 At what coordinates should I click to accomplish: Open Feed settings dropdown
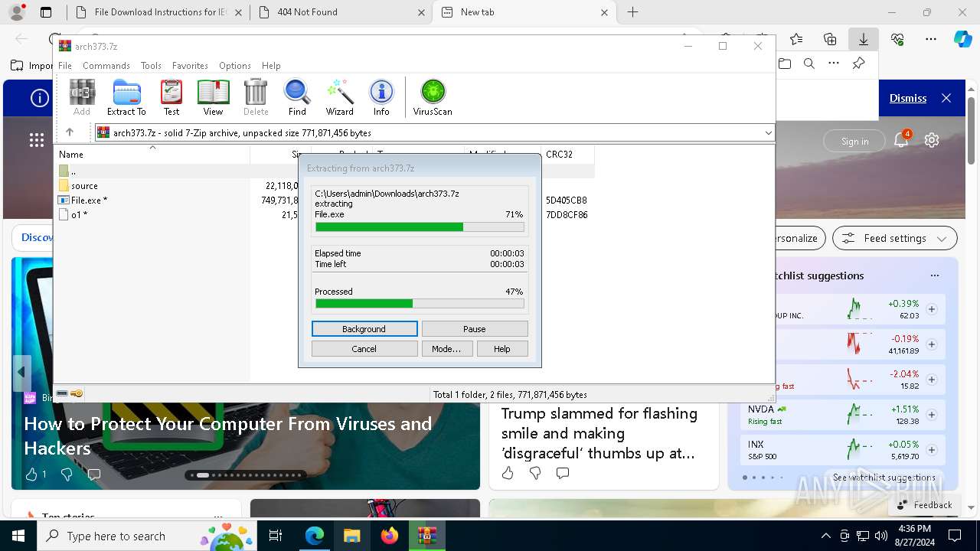point(894,238)
